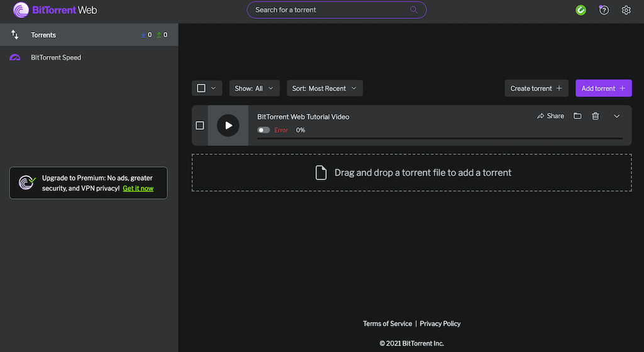Tick the checkbox for the tutorial video torrent
The width and height of the screenshot is (644, 352).
pos(199,125)
